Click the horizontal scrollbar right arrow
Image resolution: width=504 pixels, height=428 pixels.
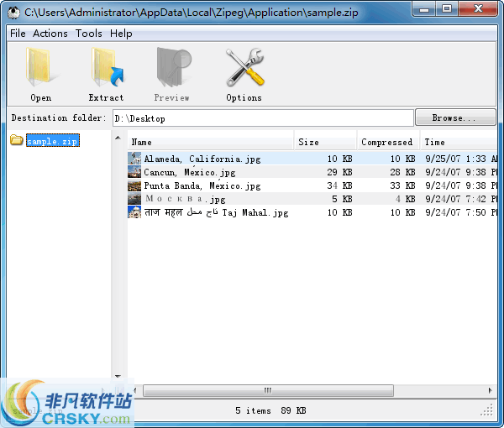click(x=490, y=390)
